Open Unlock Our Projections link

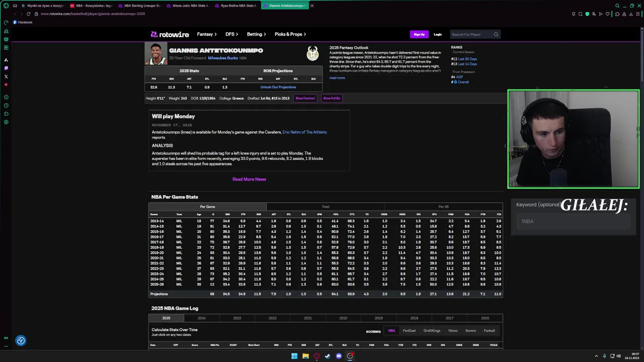278,87
